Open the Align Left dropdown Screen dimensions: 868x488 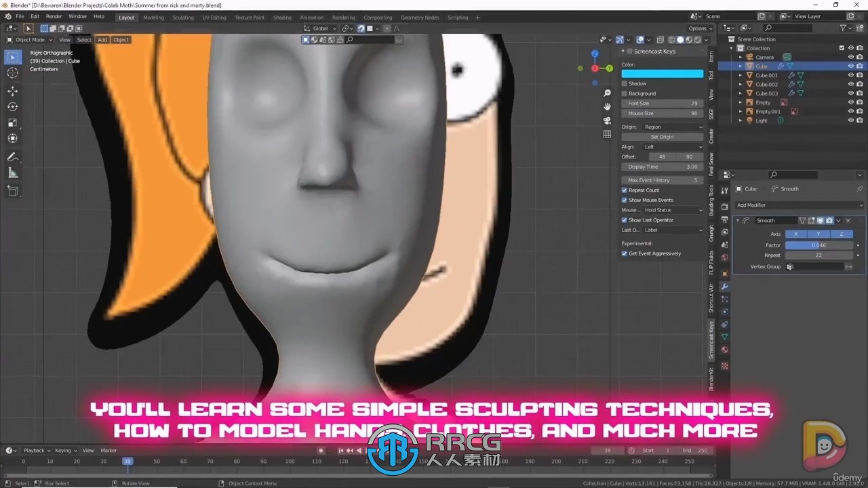point(673,146)
